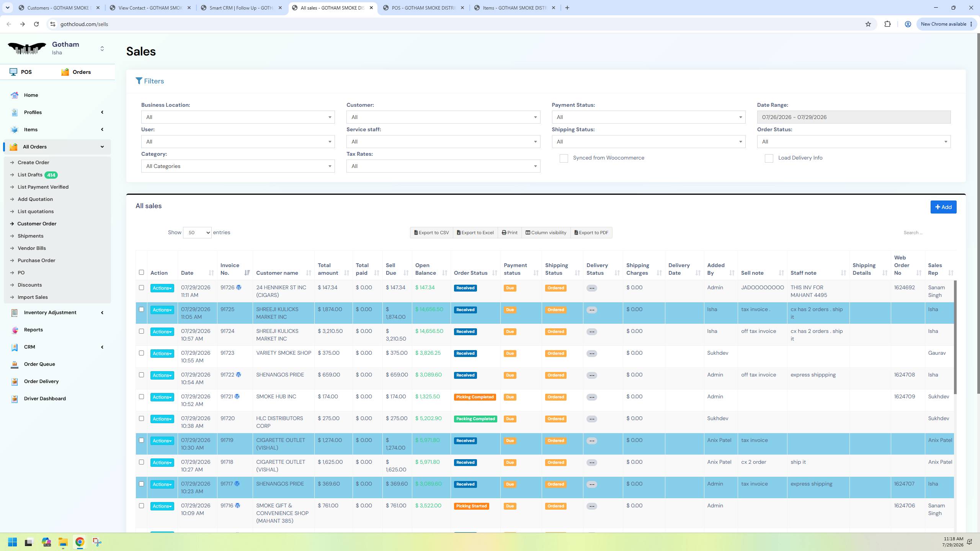Screen dimensions: 980x551
Task: Switch to the Smart CRM Follow Up tab
Action: coord(242,8)
